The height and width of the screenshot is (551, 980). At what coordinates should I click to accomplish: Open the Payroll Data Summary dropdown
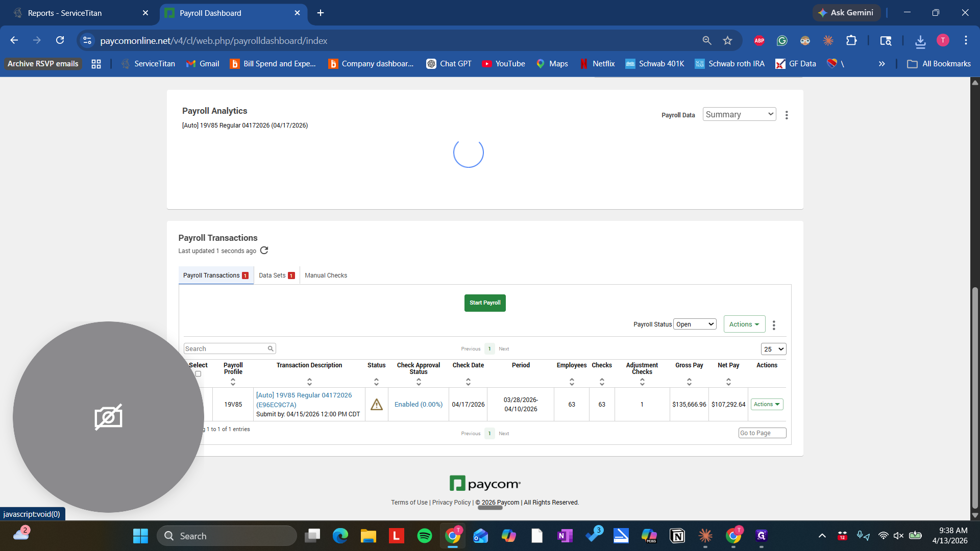tap(739, 114)
